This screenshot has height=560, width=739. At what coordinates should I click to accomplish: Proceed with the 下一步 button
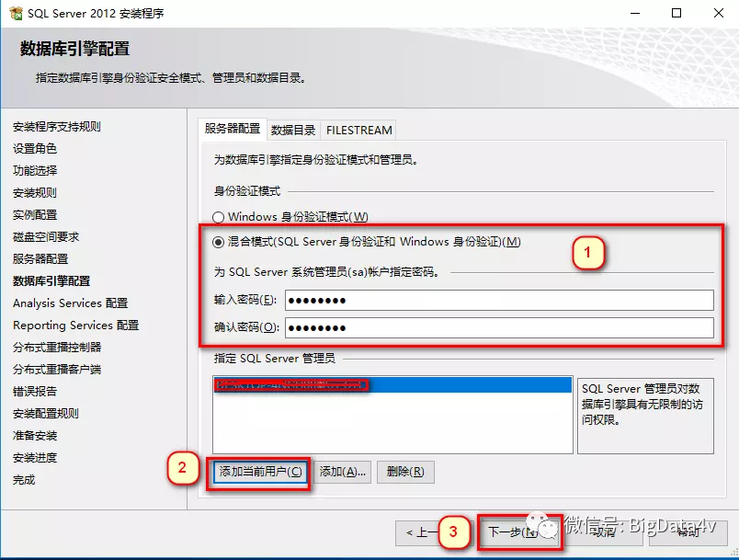[520, 532]
